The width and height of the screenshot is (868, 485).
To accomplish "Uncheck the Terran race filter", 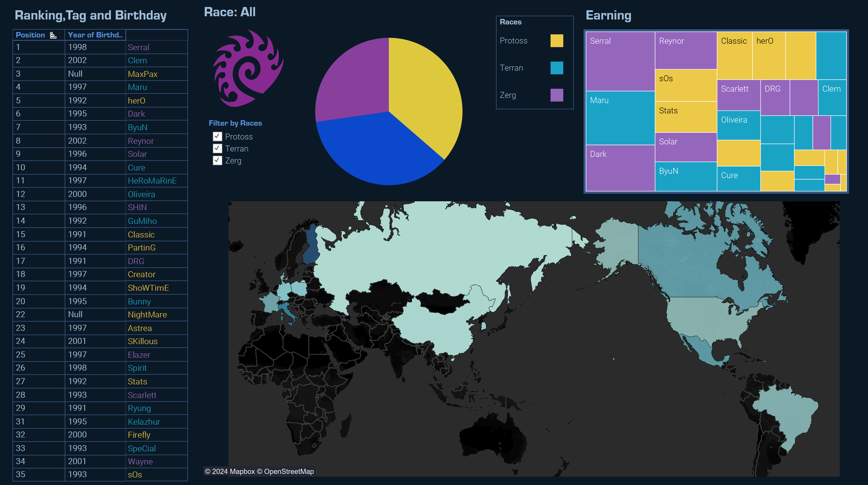I will click(x=217, y=149).
